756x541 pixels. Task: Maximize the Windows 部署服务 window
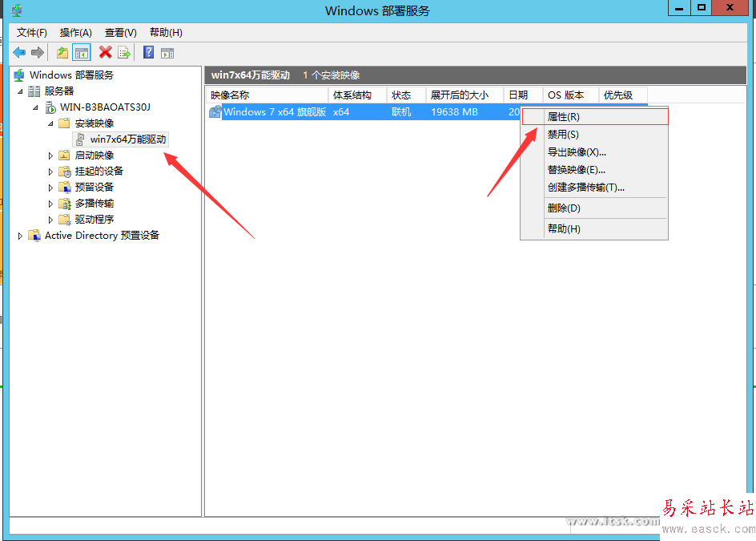(702, 8)
